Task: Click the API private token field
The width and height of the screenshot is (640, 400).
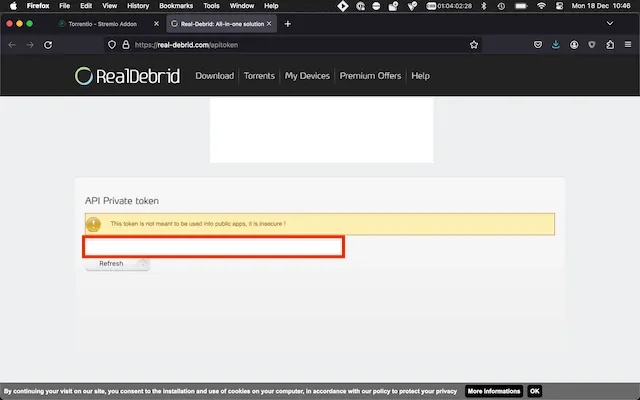Action: click(213, 247)
